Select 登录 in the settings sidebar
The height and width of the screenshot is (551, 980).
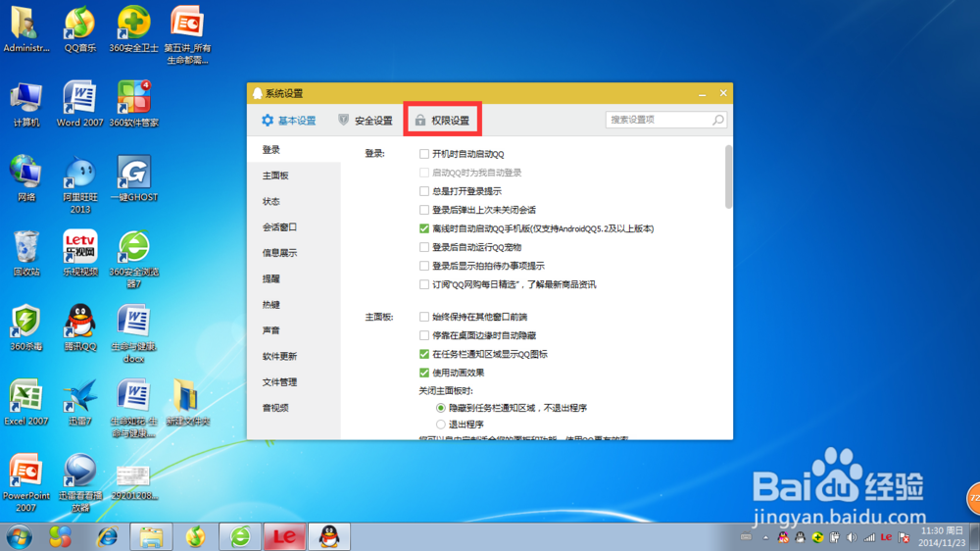[294, 150]
